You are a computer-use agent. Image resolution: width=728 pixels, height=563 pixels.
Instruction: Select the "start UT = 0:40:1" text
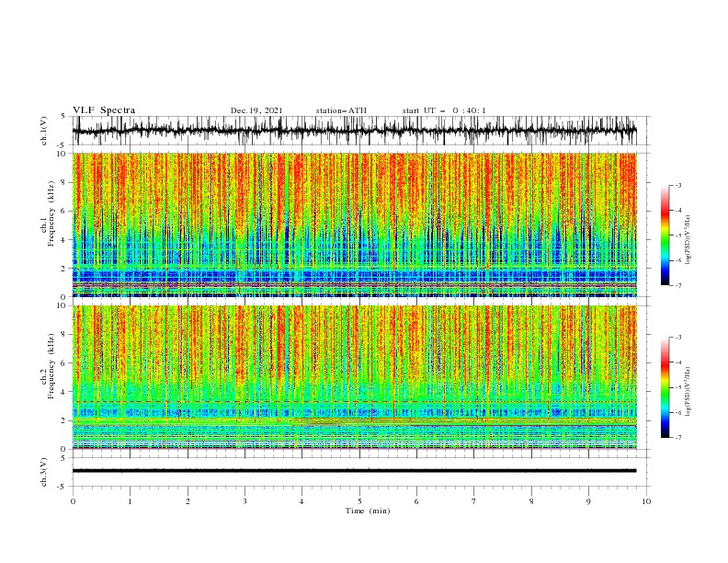(444, 110)
